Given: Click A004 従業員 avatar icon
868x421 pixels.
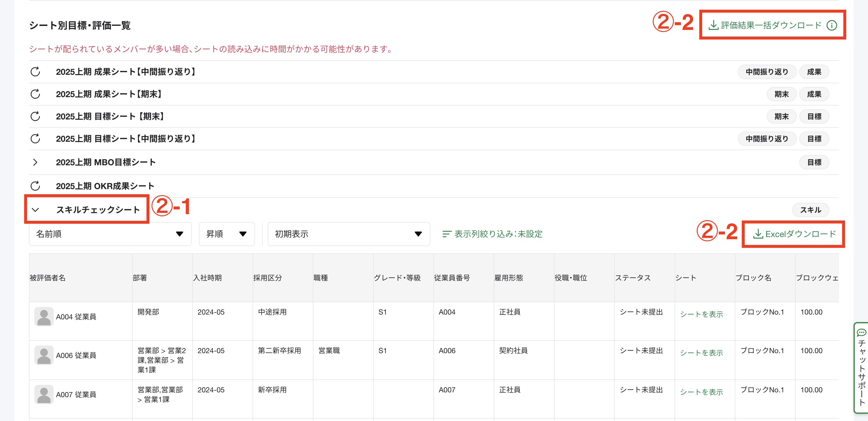Looking at the screenshot, I should [x=44, y=317].
